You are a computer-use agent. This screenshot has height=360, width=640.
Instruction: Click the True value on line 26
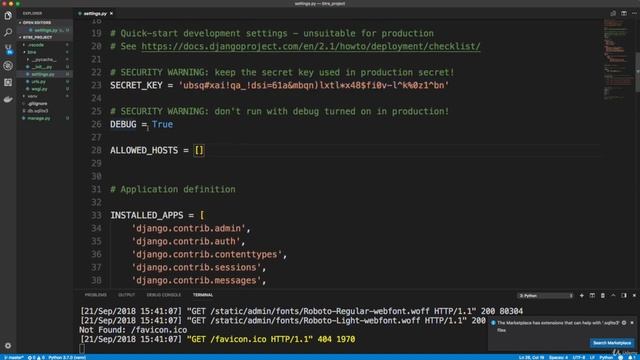click(162, 124)
